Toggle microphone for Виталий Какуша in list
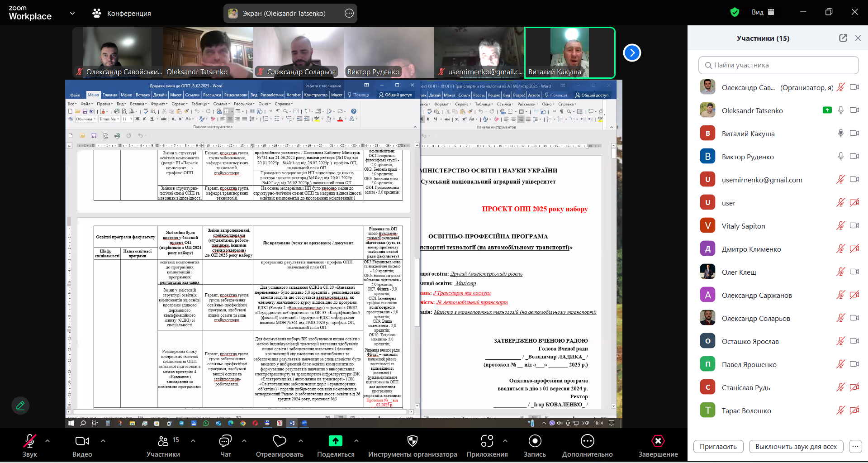This screenshot has width=868, height=463. (x=840, y=134)
